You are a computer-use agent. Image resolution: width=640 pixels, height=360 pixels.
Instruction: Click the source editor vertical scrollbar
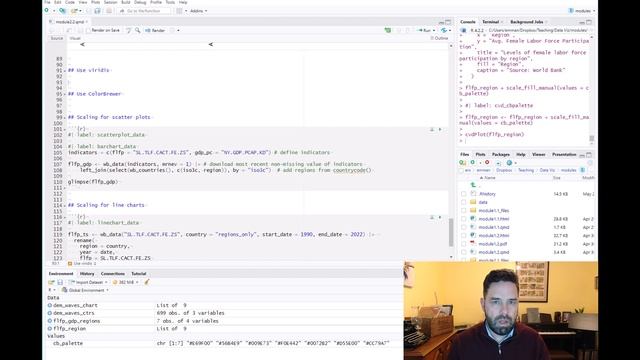pyautogui.click(x=451, y=233)
